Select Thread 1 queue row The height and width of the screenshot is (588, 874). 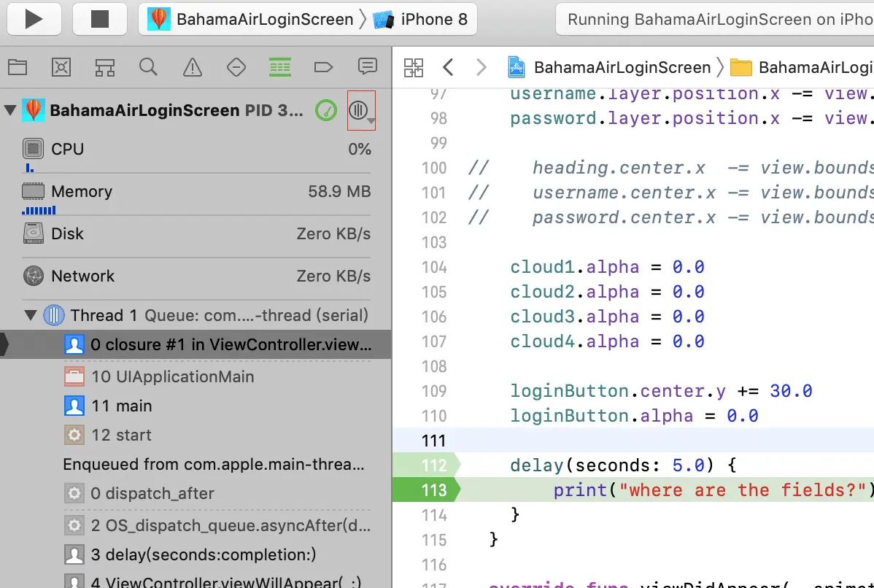pyautogui.click(x=206, y=315)
